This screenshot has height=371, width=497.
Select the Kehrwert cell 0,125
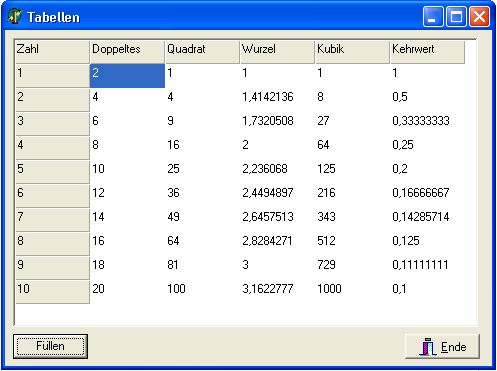427,244
